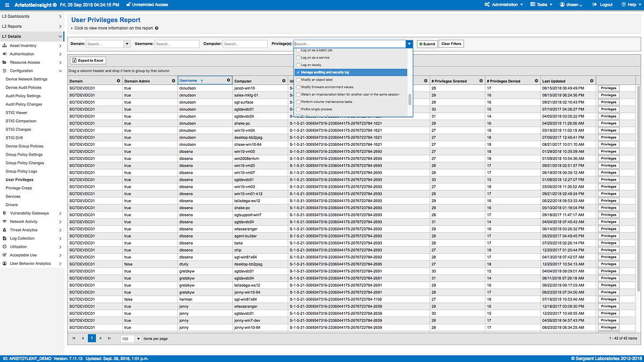This screenshot has height=362, width=644.
Task: Select Privilege Creep in the sidebar
Action: [19, 188]
